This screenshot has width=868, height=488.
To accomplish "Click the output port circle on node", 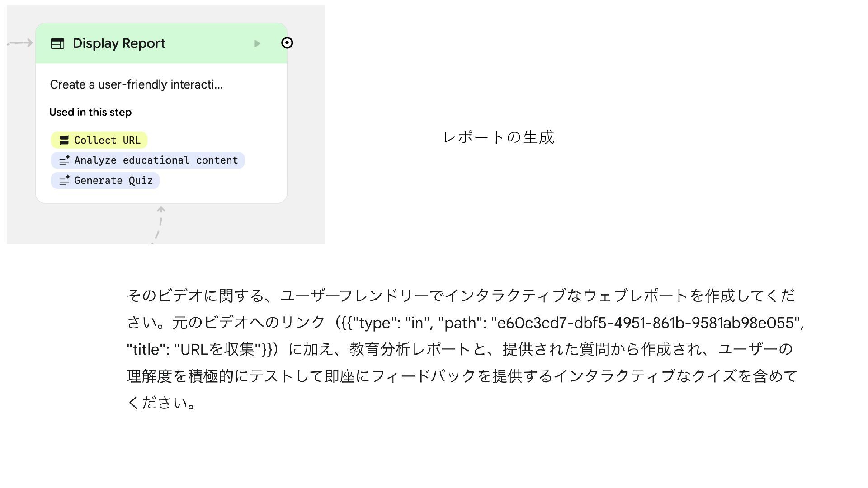I will coord(287,43).
